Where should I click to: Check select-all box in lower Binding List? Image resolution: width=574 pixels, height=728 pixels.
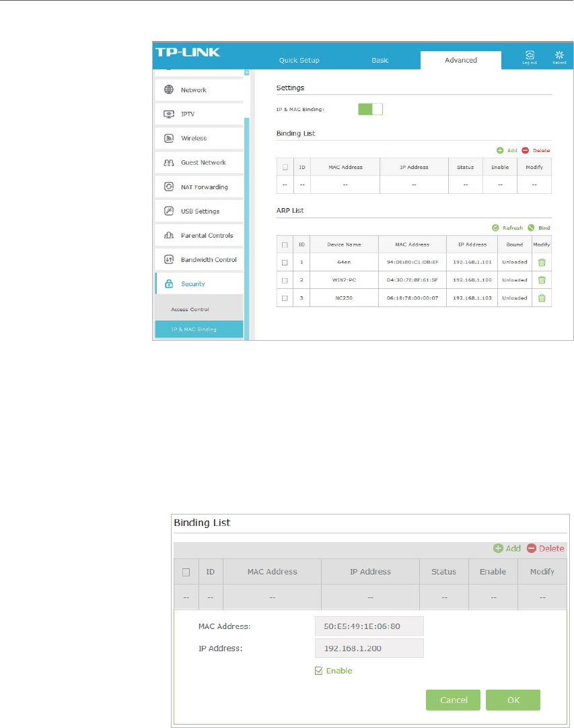(186, 572)
